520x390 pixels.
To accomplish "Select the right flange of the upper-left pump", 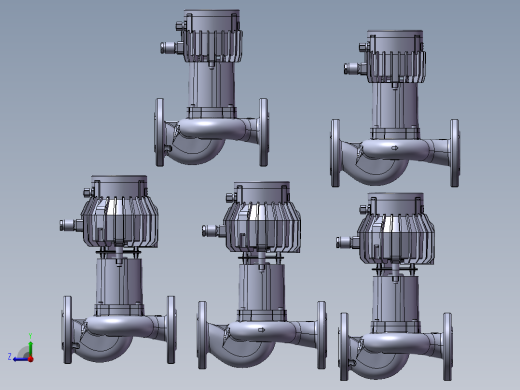I will pyautogui.click(x=263, y=132).
